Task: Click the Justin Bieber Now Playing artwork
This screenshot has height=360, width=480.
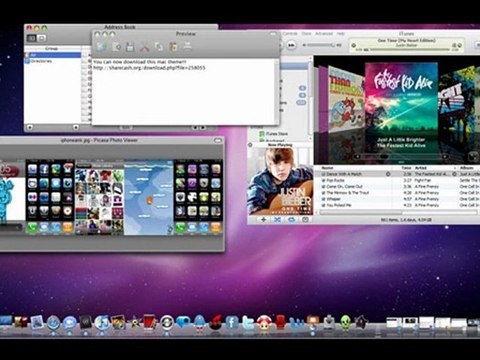Action: point(280,181)
